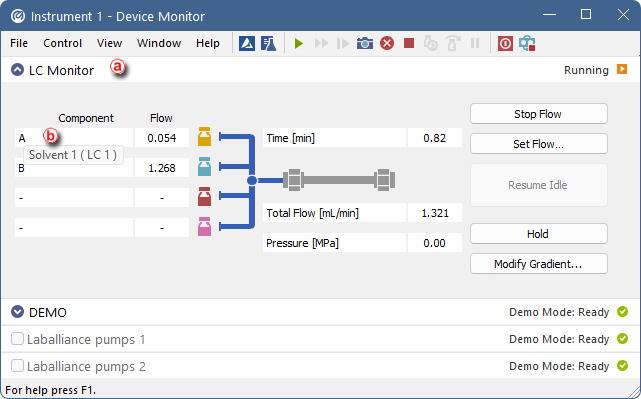Click Time value 0.82
This screenshot has width=641, height=399.
coord(435,138)
